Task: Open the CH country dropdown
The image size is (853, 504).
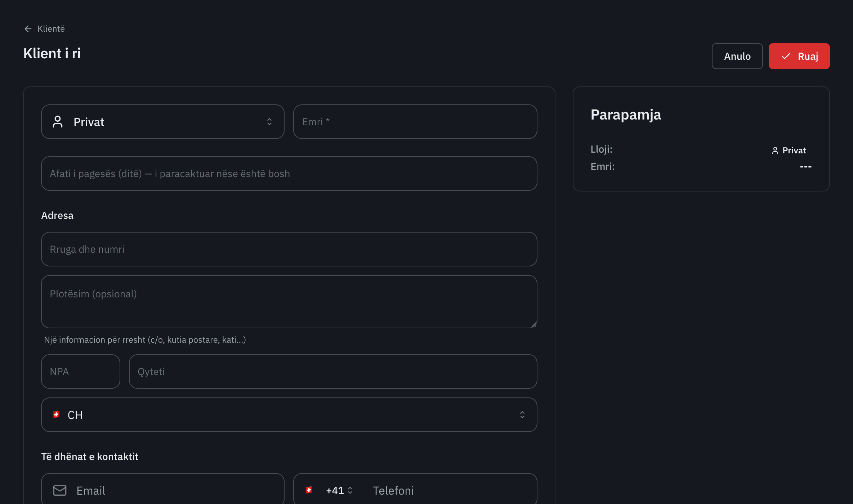Action: click(x=289, y=415)
